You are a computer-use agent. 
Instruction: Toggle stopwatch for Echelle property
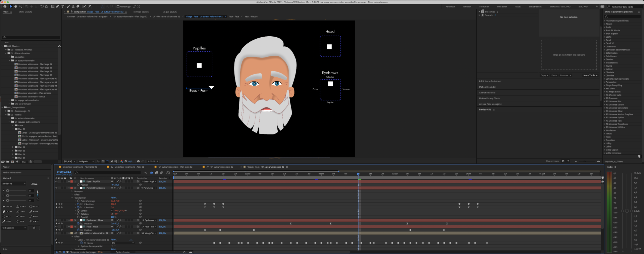coord(78,211)
